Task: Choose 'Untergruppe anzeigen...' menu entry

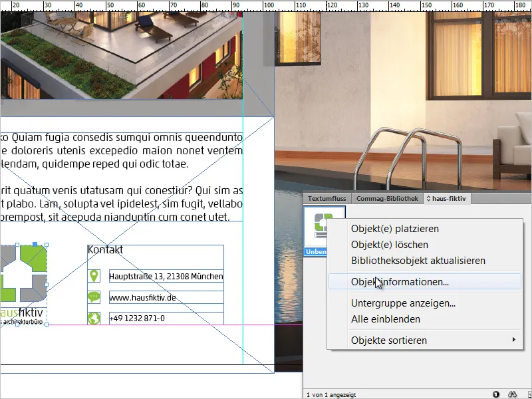Action: click(x=403, y=303)
